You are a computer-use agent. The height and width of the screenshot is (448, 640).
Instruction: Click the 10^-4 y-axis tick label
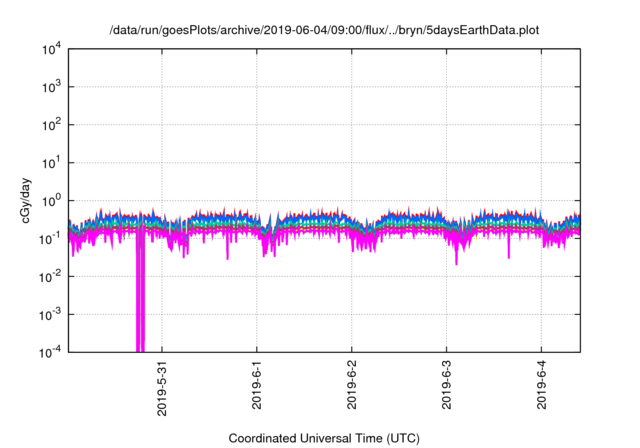click(x=50, y=352)
